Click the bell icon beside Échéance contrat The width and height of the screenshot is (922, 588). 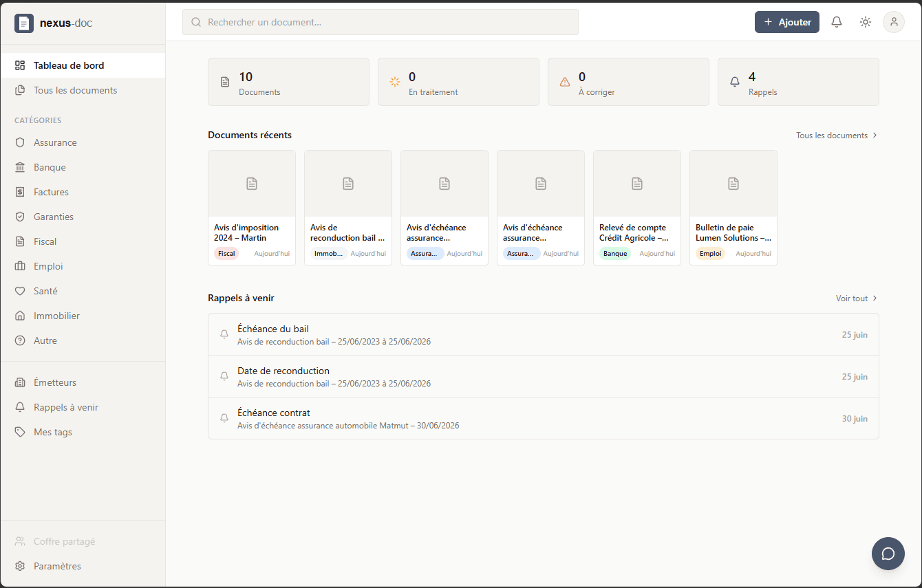pos(224,418)
